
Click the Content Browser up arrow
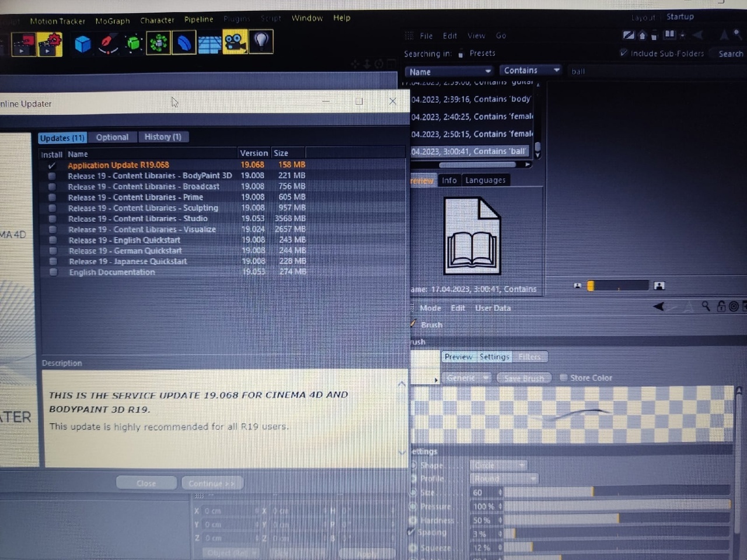click(724, 35)
